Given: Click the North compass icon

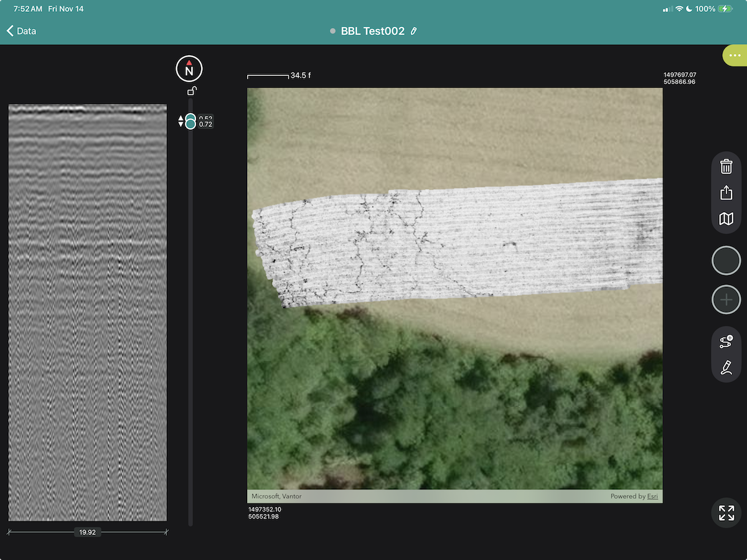Looking at the screenshot, I should click(189, 69).
